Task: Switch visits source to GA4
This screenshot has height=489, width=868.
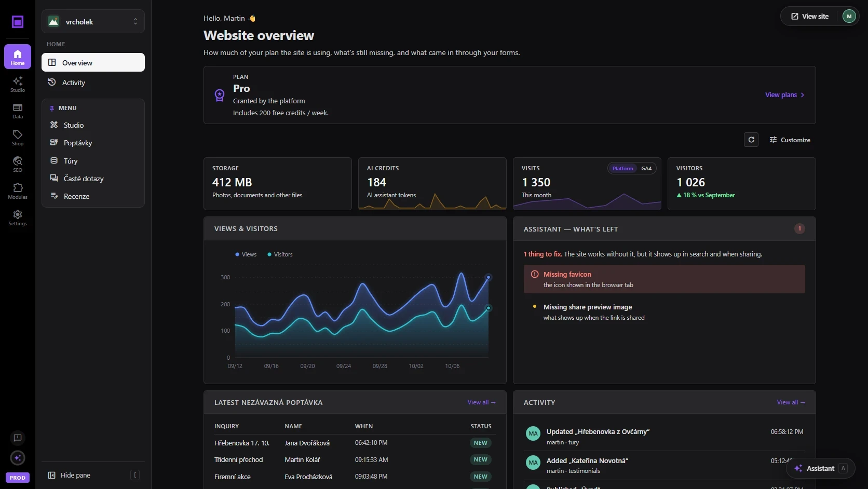Action: pos(646,168)
